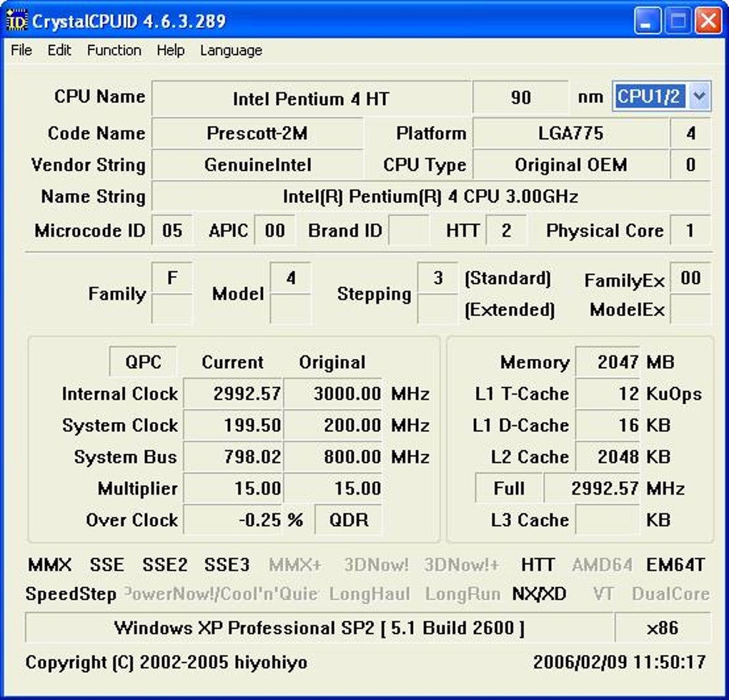
Task: Select the SSE3 feature flag
Action: tap(226, 565)
